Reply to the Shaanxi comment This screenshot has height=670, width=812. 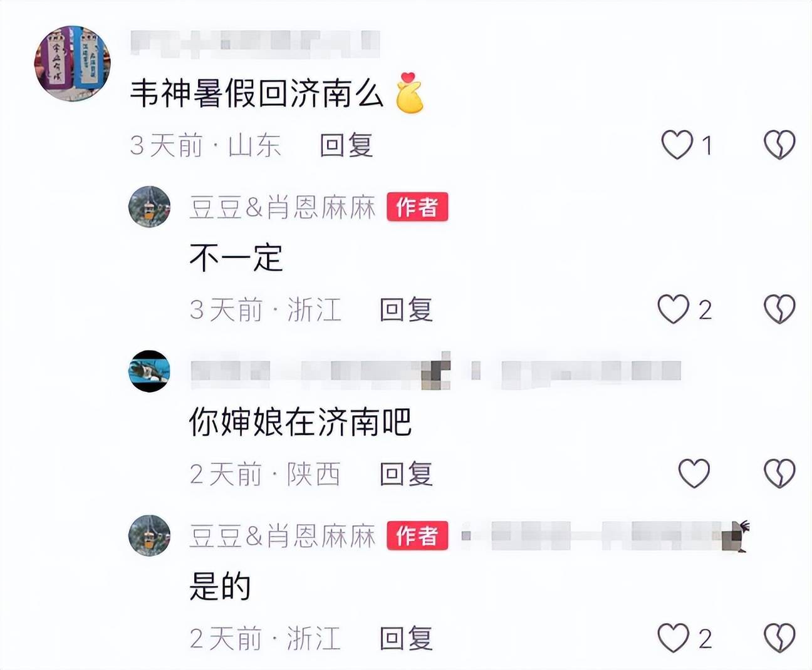coord(406,474)
